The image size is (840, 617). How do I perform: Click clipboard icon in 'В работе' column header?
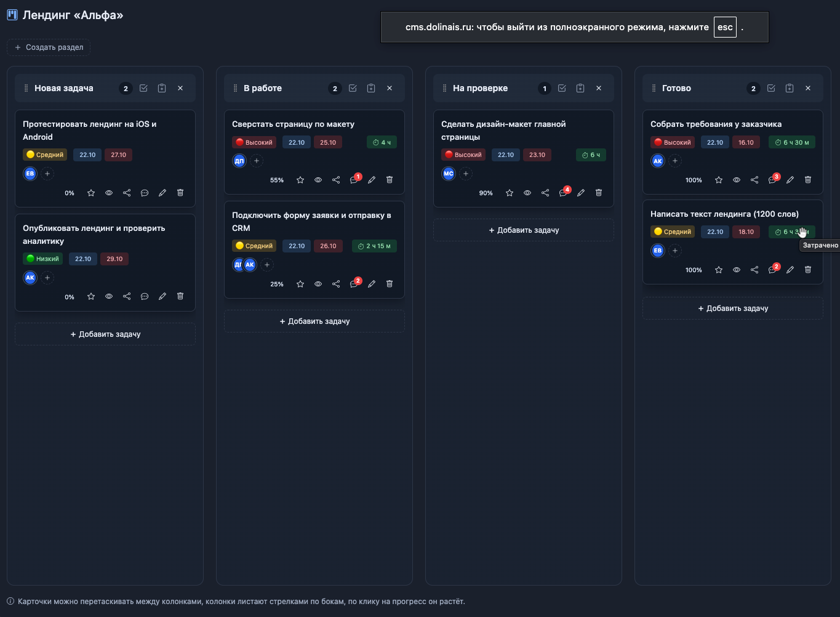(371, 88)
